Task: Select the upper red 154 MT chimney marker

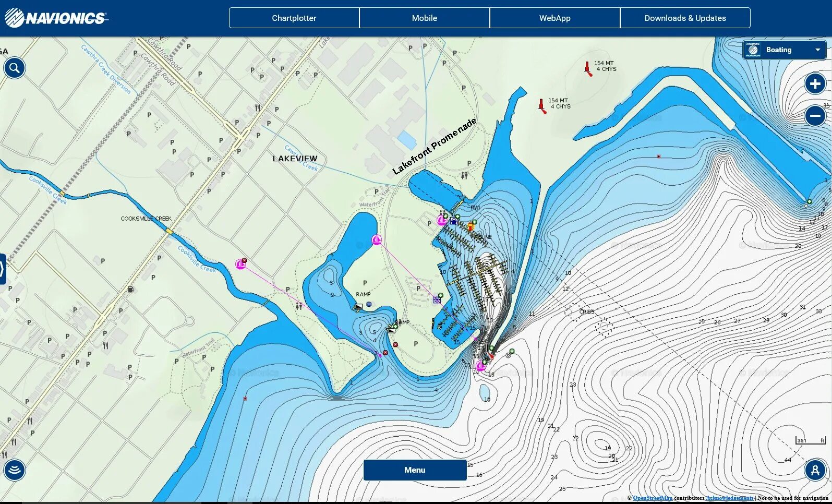Action: [588, 69]
